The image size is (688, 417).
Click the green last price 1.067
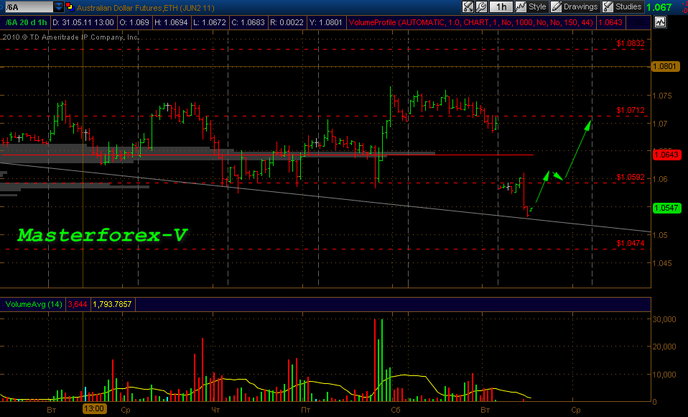659,7
